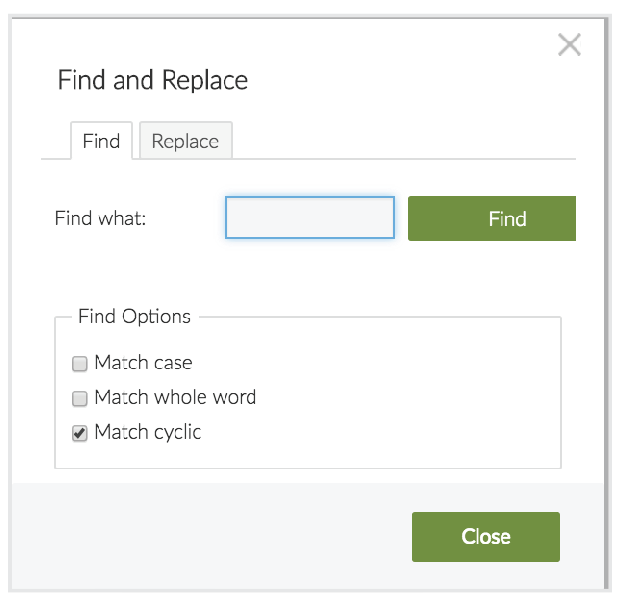Viewport: 618px width, 602px height.
Task: Click the 'Match cyclic' label text
Action: pyautogui.click(x=147, y=433)
